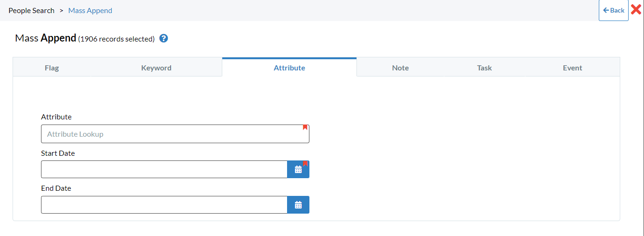
Task: Open the End Date calendar picker
Action: pos(298,205)
